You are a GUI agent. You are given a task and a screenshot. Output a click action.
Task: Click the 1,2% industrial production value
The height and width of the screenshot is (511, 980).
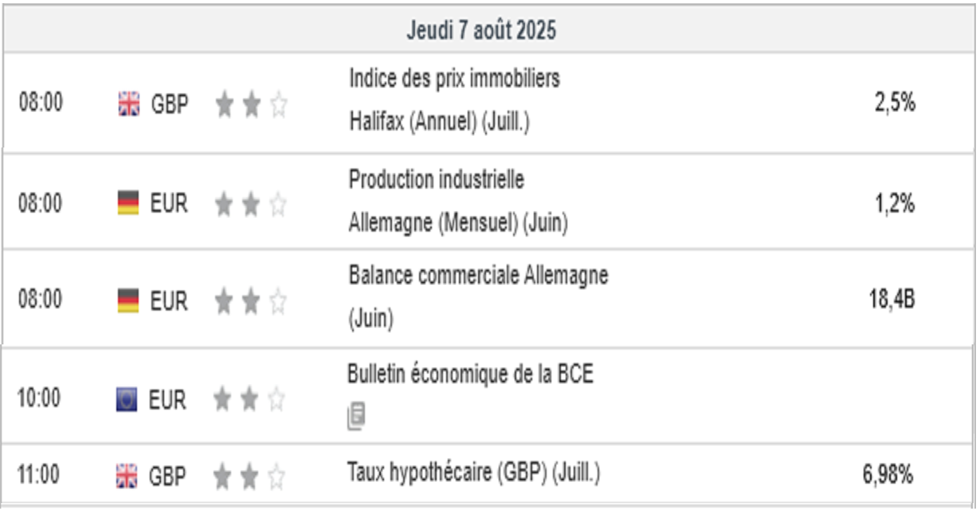click(x=895, y=202)
